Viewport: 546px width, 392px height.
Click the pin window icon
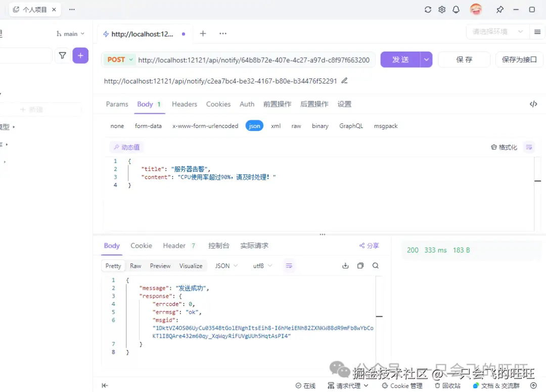[x=499, y=10]
